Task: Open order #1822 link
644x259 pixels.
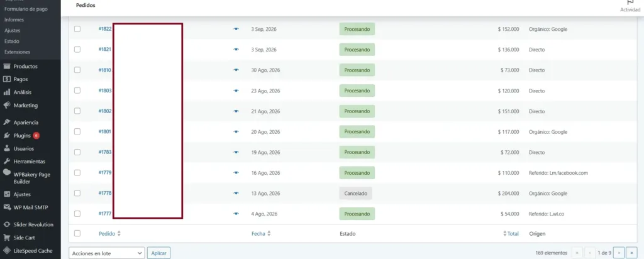Action: 105,29
